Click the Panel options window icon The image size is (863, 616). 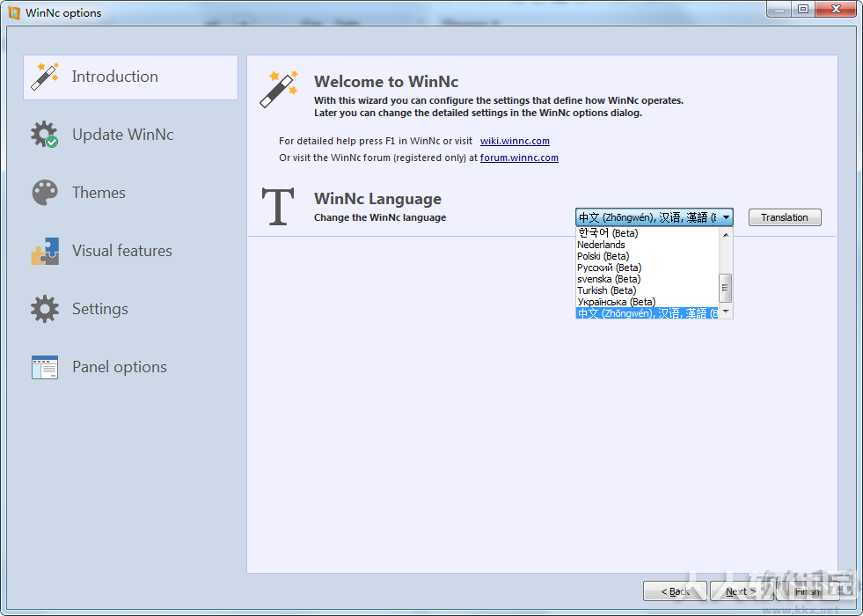click(45, 367)
